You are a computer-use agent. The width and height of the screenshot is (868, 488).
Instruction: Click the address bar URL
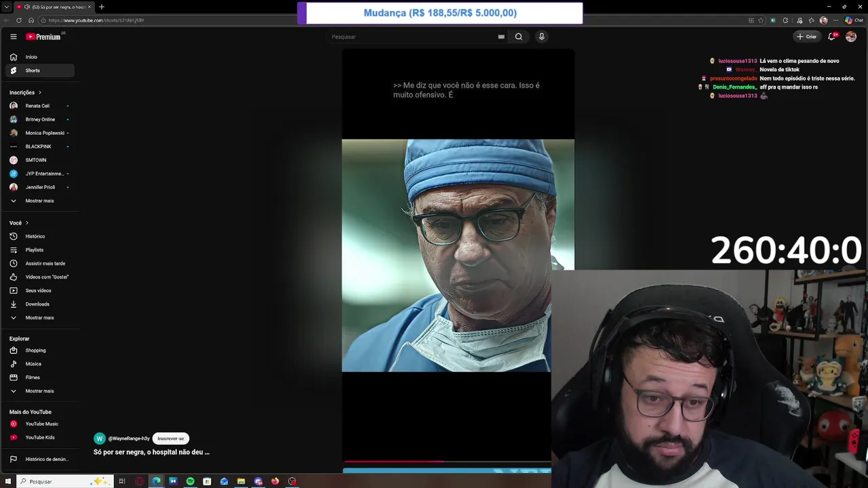[x=96, y=20]
